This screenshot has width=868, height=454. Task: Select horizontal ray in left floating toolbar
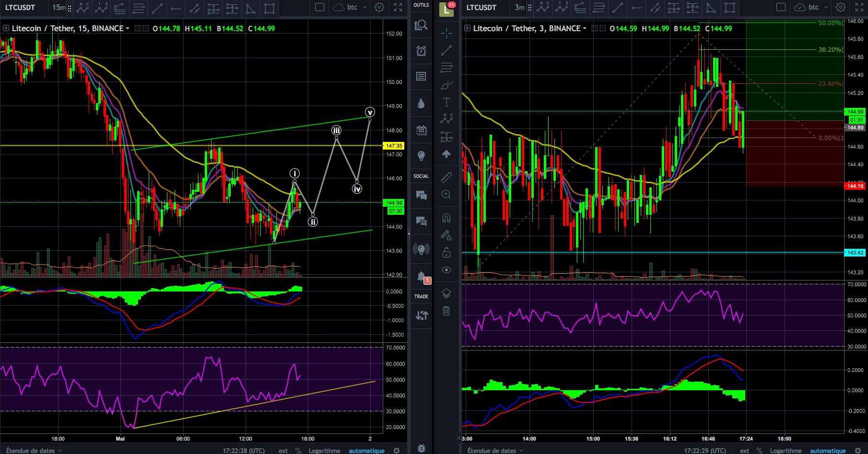click(176, 8)
